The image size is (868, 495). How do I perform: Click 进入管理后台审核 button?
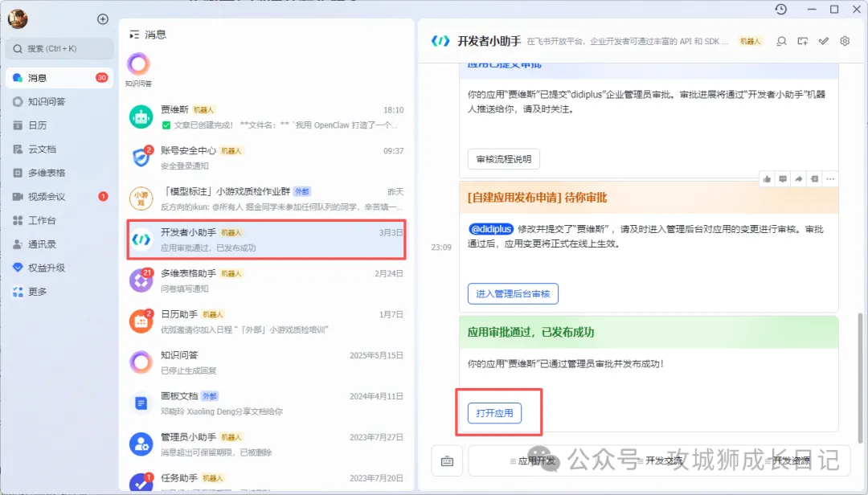pyautogui.click(x=513, y=294)
